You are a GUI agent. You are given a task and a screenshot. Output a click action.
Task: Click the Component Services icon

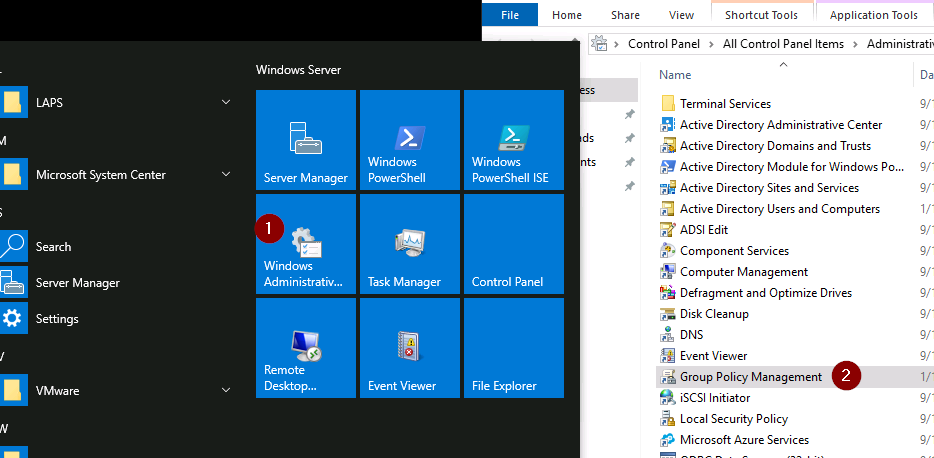(x=668, y=251)
